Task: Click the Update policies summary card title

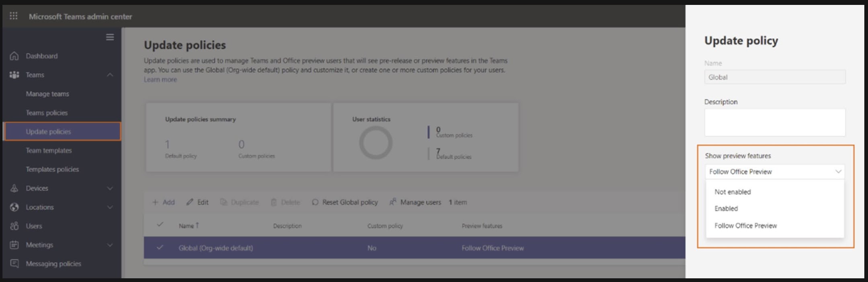Action: [x=201, y=119]
